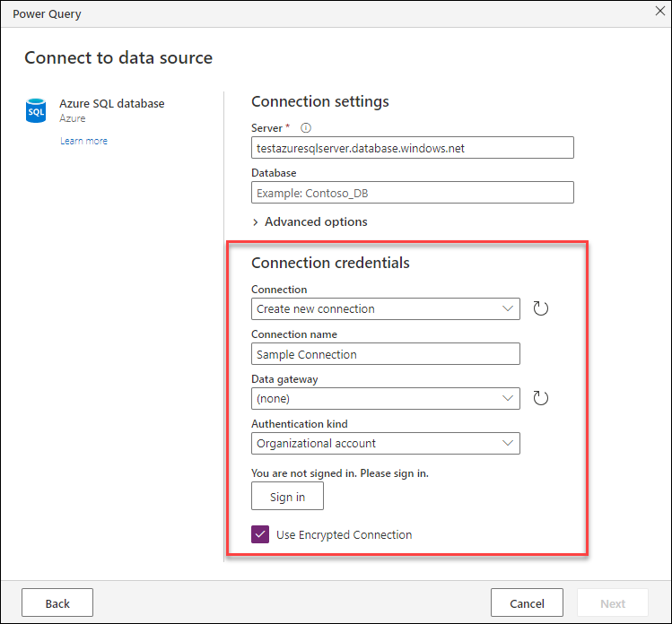The height and width of the screenshot is (624, 672).
Task: Click the Advanced options chevron arrow
Action: coord(256,221)
